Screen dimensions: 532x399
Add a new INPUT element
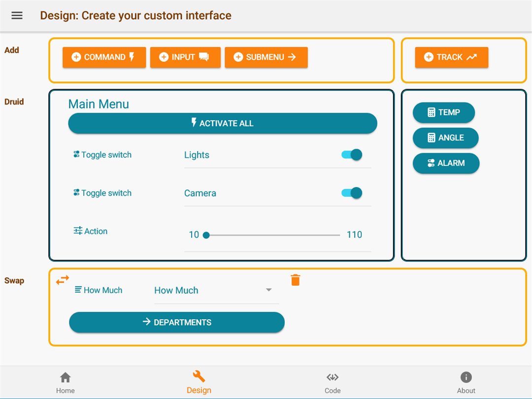[x=185, y=57]
